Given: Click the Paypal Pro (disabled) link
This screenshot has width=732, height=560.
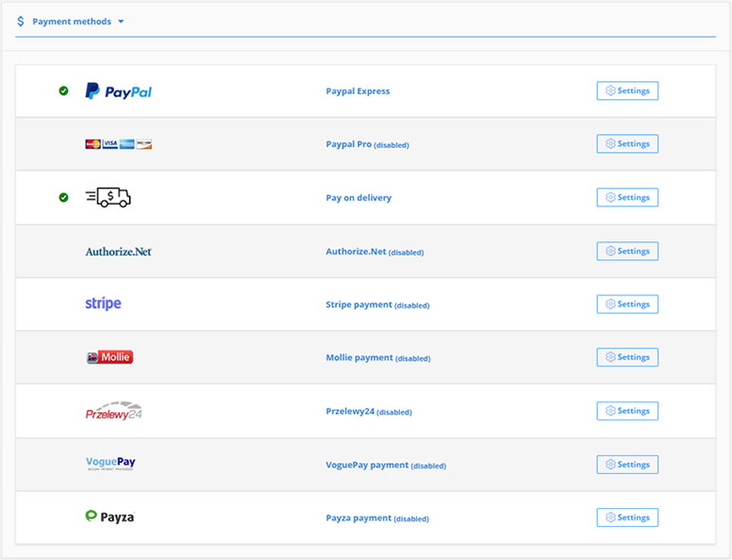Looking at the screenshot, I should pos(367,144).
